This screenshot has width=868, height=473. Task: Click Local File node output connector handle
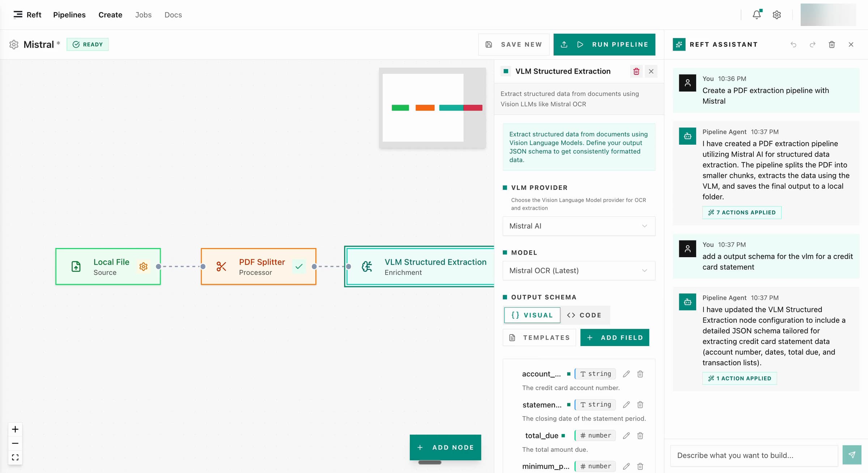(158, 267)
